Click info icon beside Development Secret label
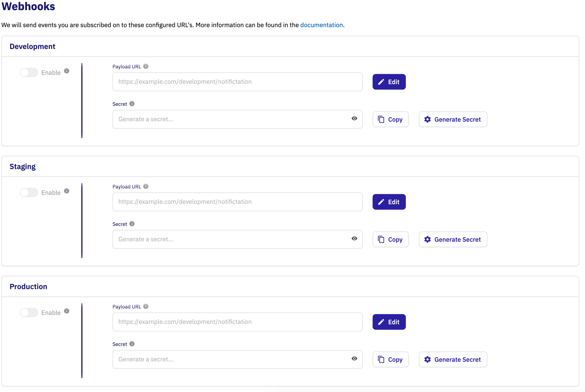585x392 pixels. [132, 104]
